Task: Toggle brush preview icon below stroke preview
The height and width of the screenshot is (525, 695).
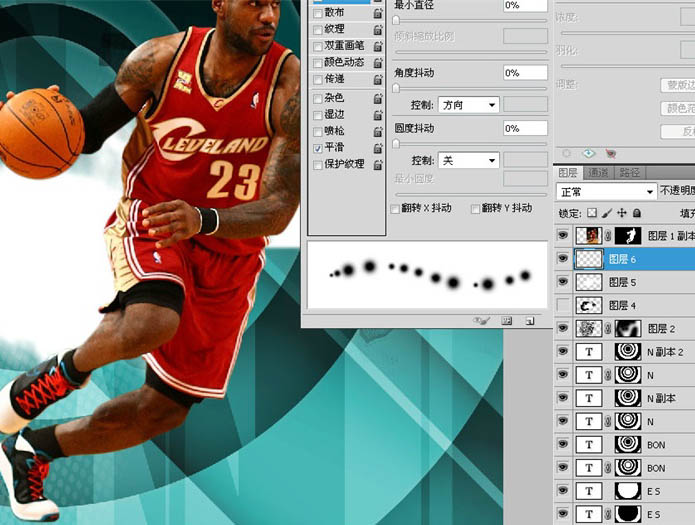Action: [481, 321]
